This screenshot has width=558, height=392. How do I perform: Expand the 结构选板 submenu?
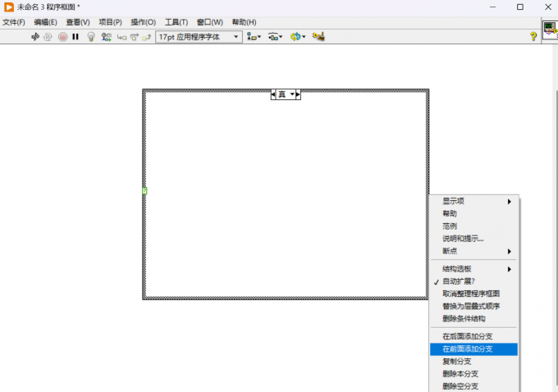tap(473, 269)
